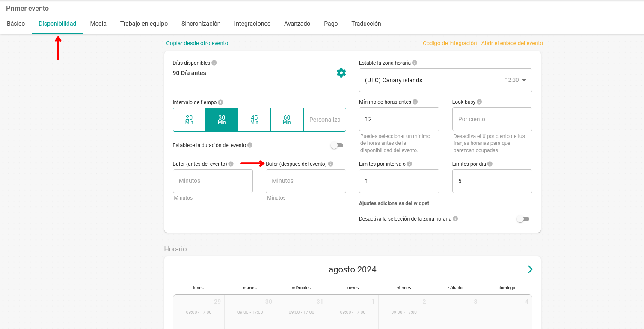
Task: Click the Look busy Por ciento field
Action: tap(492, 119)
